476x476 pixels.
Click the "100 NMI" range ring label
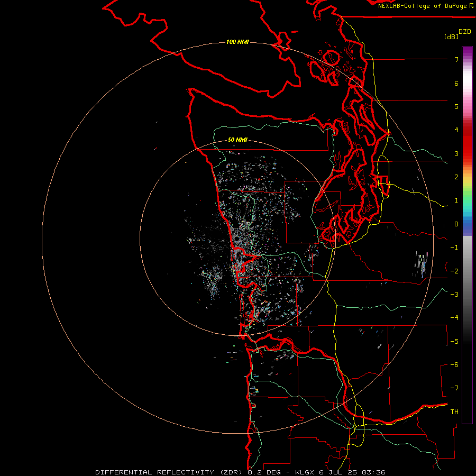click(x=237, y=42)
